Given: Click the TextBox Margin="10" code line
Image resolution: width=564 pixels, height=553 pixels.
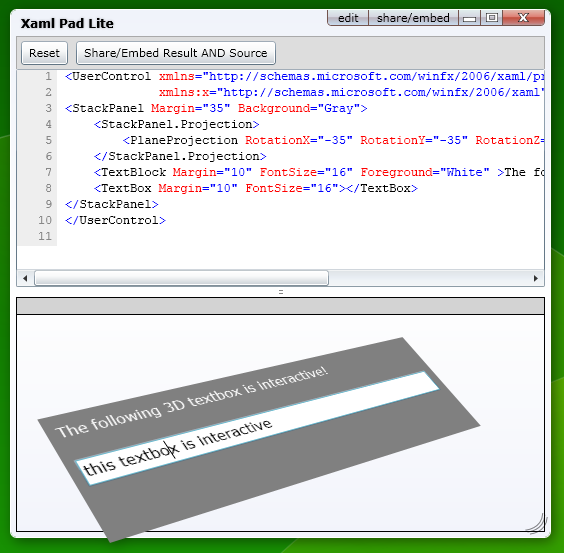Looking at the screenshot, I should tap(255, 188).
